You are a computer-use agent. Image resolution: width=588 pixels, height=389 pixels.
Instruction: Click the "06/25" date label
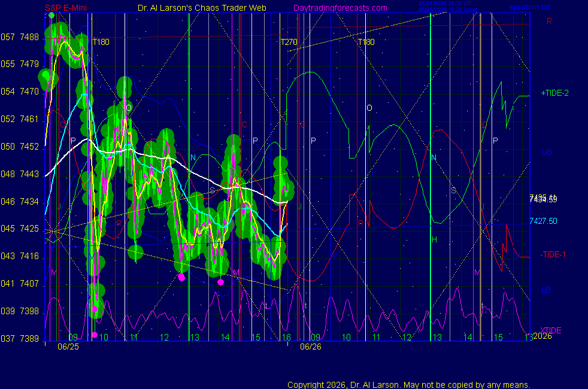68,347
